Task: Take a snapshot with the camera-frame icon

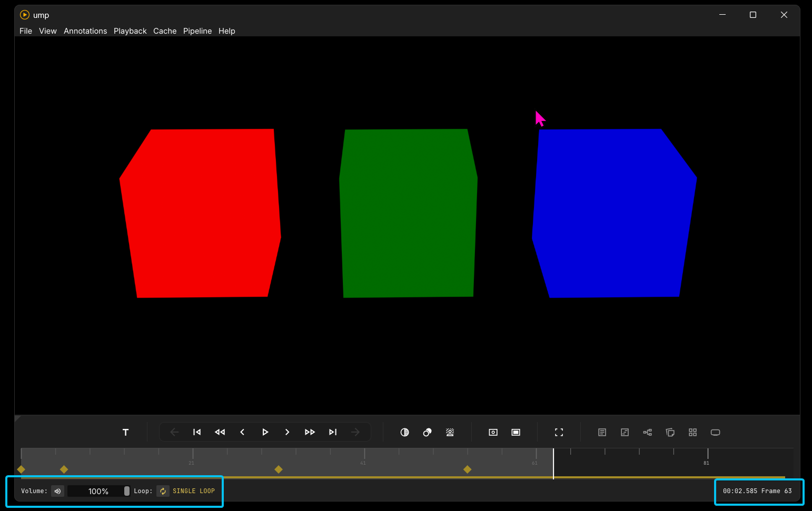Action: coord(493,432)
